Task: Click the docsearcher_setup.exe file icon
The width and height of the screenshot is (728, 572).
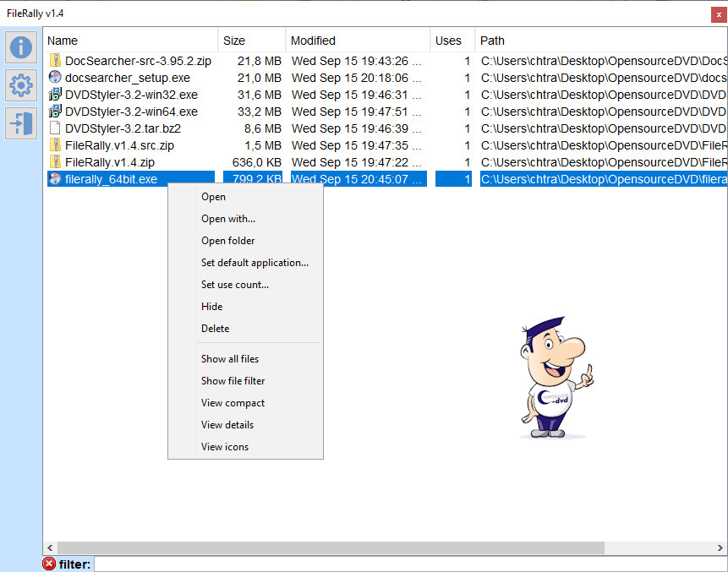Action: point(55,78)
